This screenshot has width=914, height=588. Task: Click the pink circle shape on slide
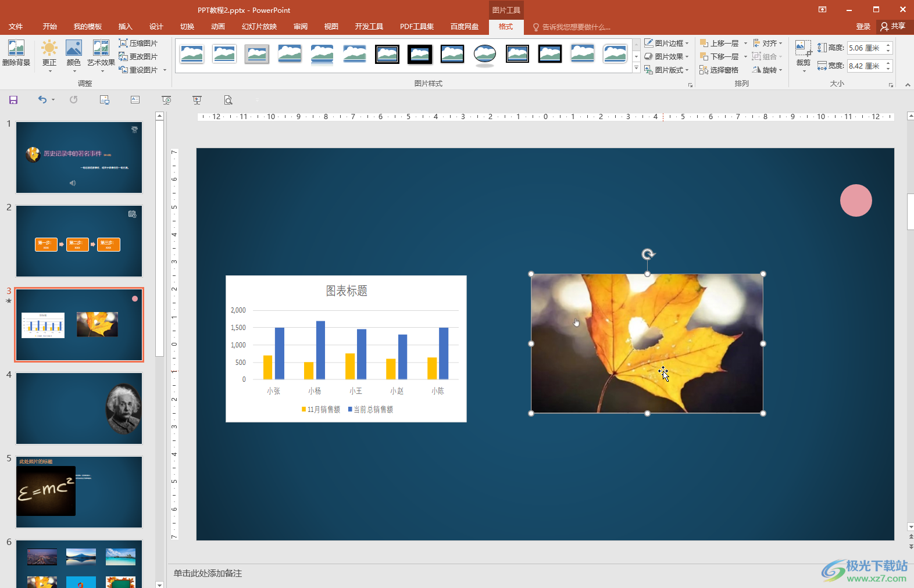(856, 200)
